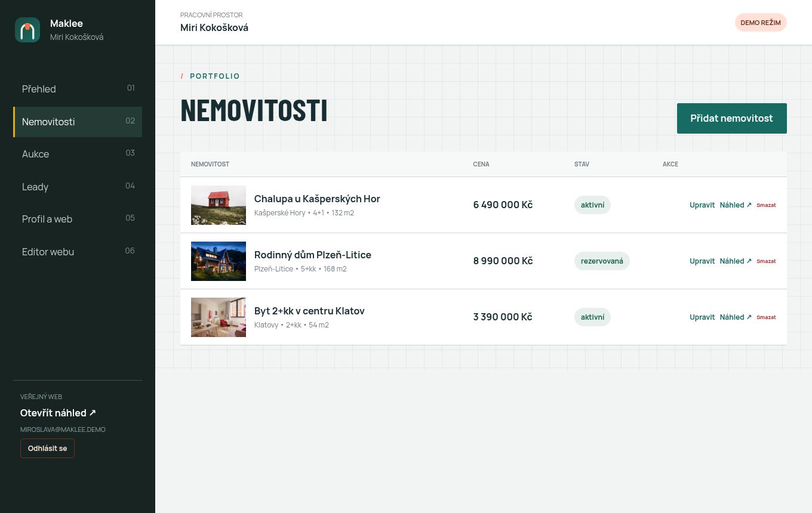Click the rezervovaná status badge
The image size is (812, 513).
[x=602, y=261]
